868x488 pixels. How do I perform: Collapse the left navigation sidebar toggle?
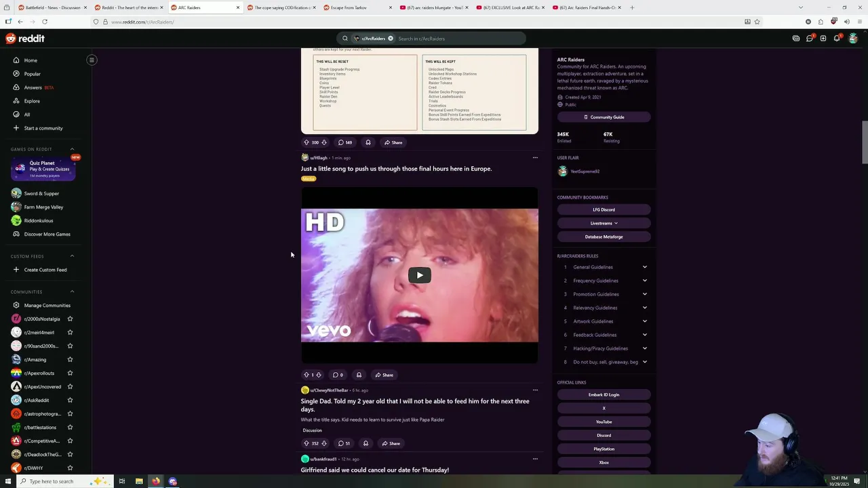pos(92,60)
